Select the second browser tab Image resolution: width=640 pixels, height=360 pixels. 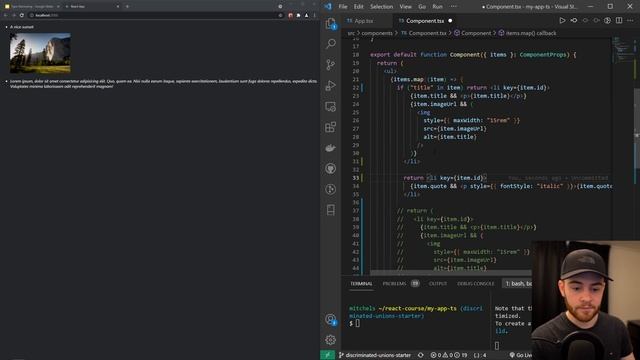pyautogui.click(x=92, y=6)
